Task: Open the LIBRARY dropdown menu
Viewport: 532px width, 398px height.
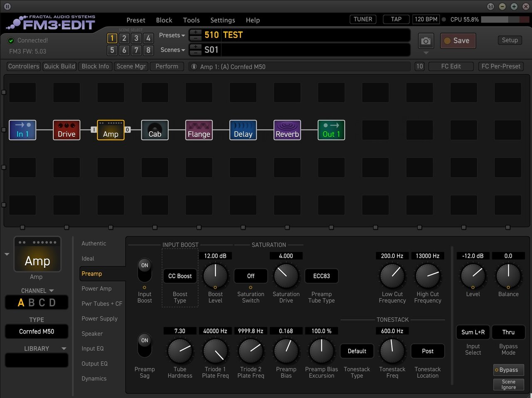Action: (45, 349)
